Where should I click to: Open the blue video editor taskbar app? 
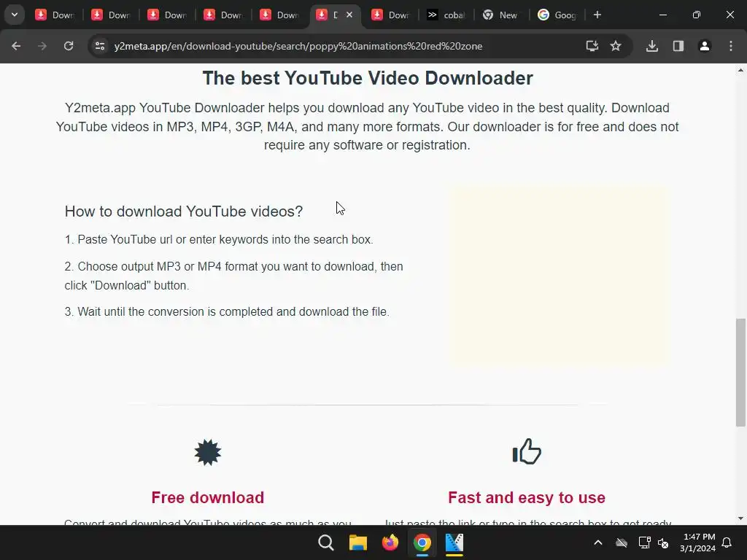(454, 542)
